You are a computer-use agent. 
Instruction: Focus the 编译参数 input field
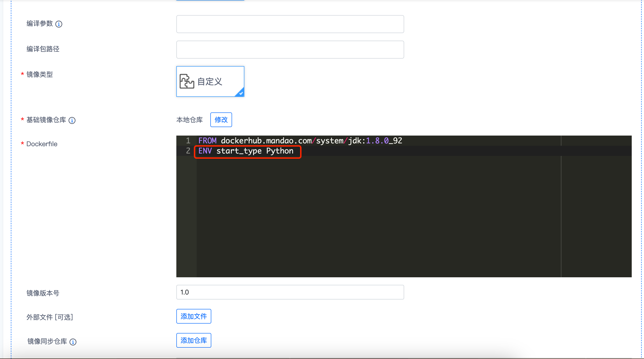pos(290,24)
